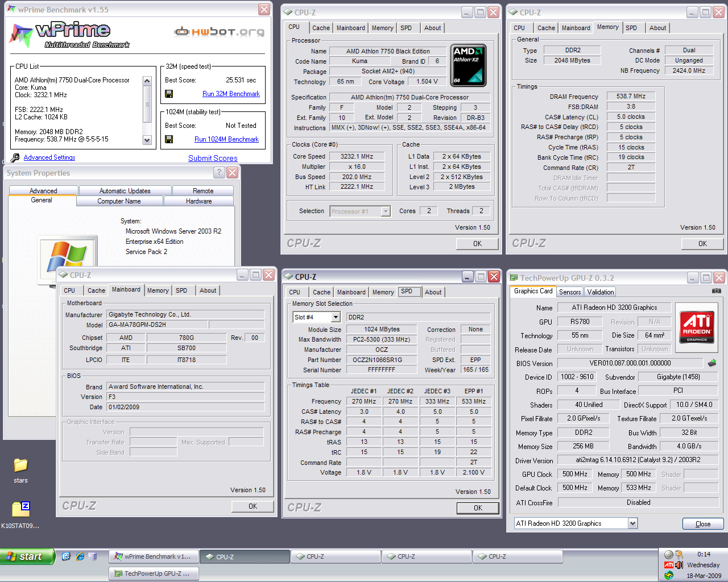Click the DRAM Frequency field 538.7 MHz
This screenshot has height=582, width=728.
(631, 96)
